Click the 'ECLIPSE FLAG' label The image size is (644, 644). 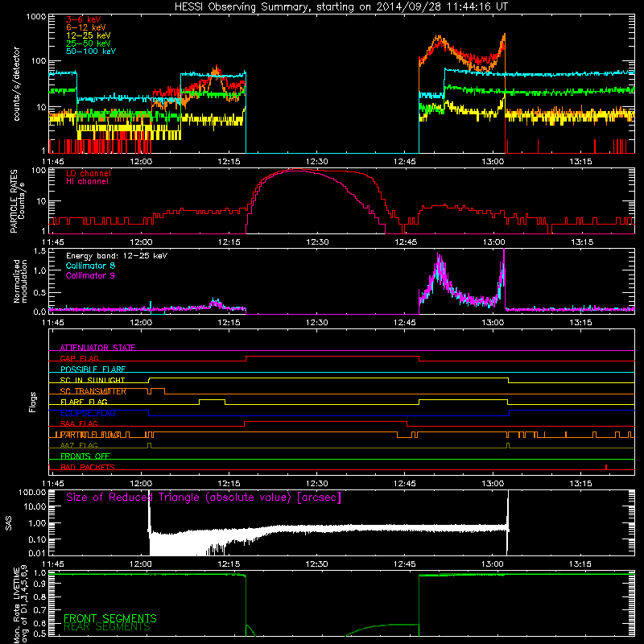tap(88, 413)
